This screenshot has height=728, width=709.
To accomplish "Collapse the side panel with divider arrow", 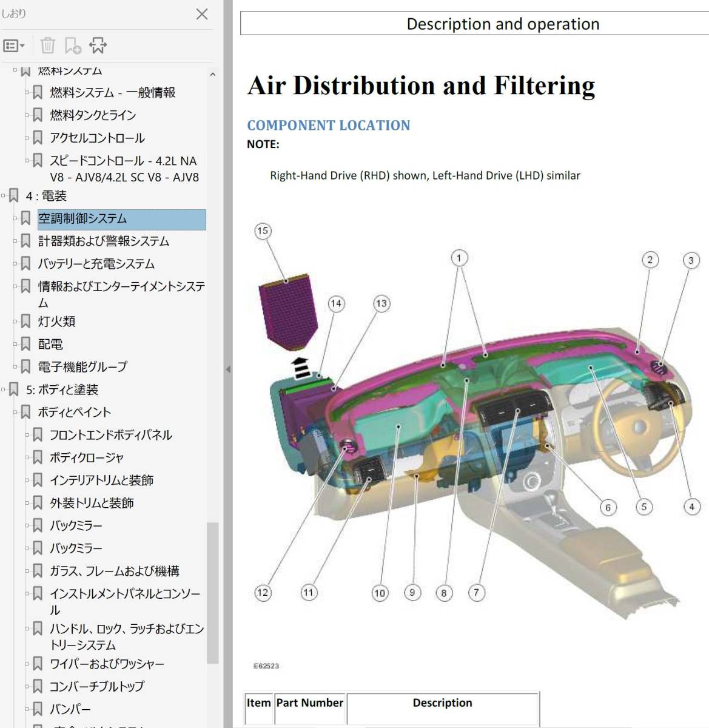I will (x=228, y=369).
